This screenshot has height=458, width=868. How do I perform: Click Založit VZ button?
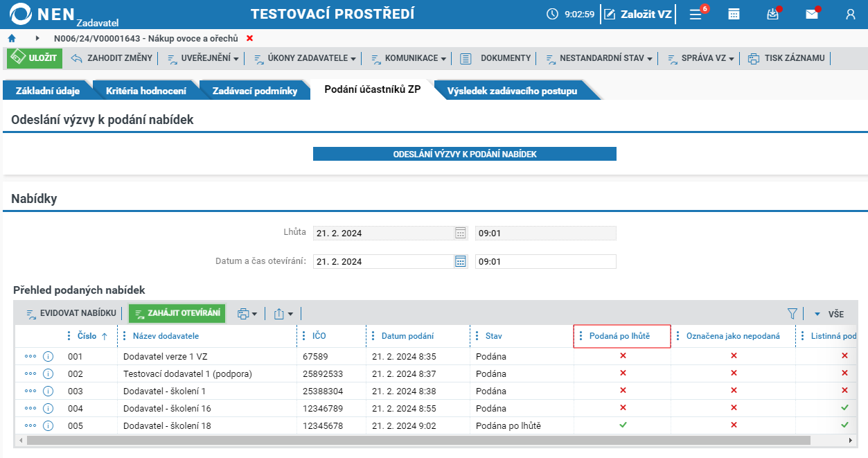[637, 14]
